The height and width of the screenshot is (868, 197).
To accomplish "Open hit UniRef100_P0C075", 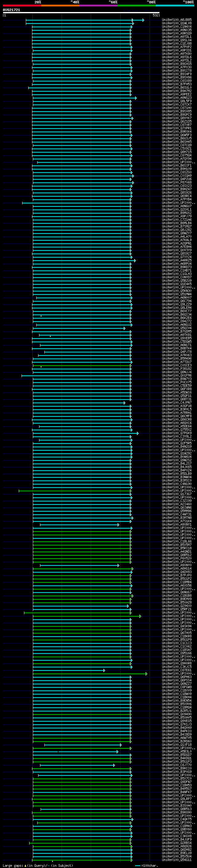I will 177,383.
